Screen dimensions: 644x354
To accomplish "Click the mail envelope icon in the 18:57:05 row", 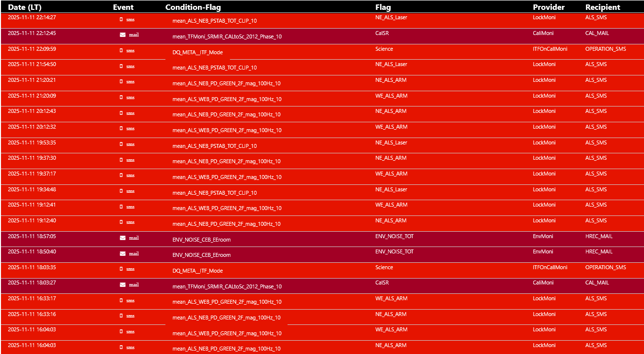I will [x=123, y=238].
